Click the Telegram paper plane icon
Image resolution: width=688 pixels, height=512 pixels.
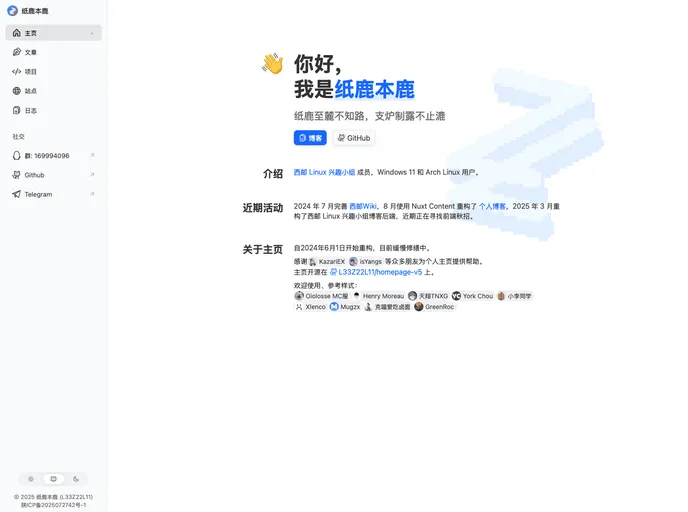coord(17,194)
